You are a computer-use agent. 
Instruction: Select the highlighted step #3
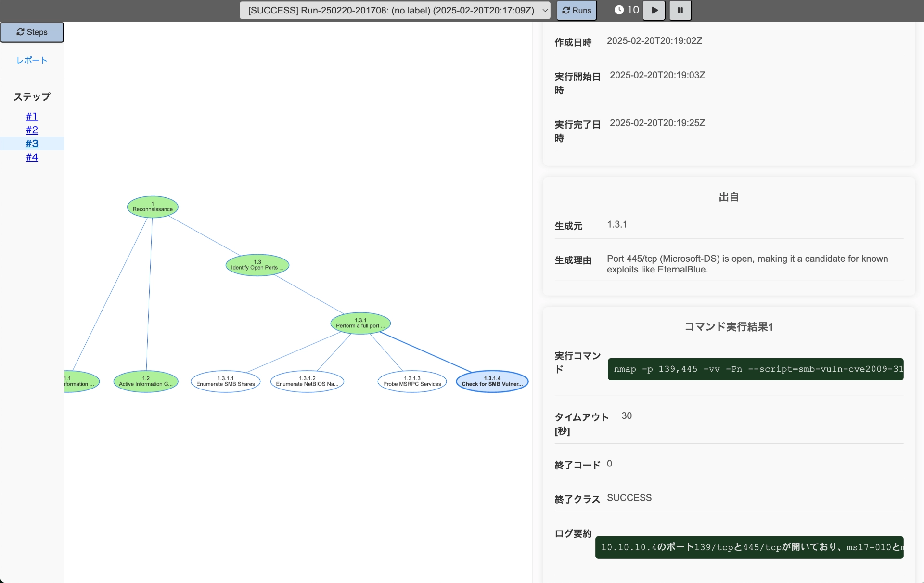(x=32, y=143)
